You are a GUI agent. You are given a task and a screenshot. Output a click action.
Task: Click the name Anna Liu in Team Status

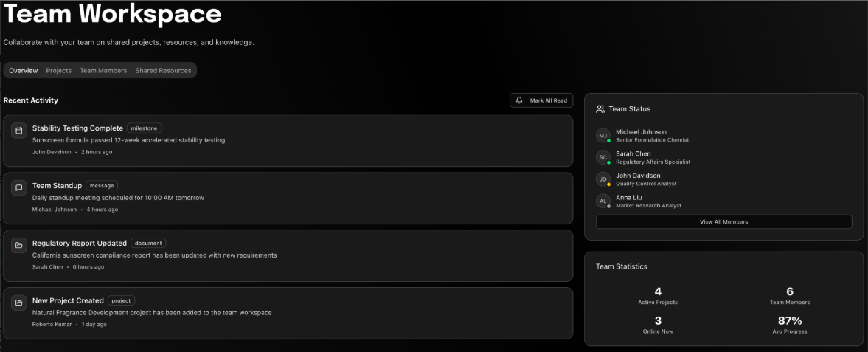click(628, 197)
